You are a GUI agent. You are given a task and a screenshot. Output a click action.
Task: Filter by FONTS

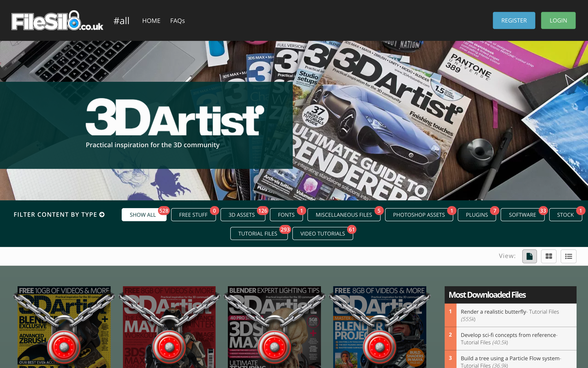pos(286,215)
